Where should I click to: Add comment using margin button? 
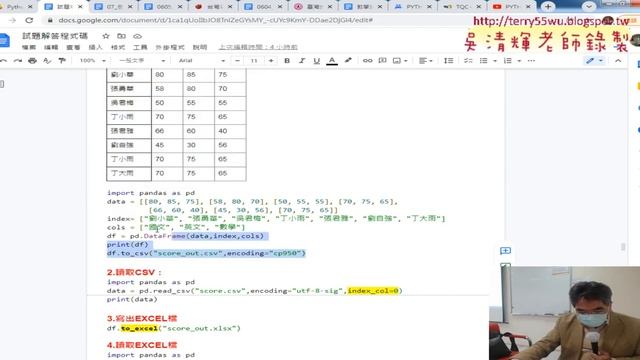(505, 251)
